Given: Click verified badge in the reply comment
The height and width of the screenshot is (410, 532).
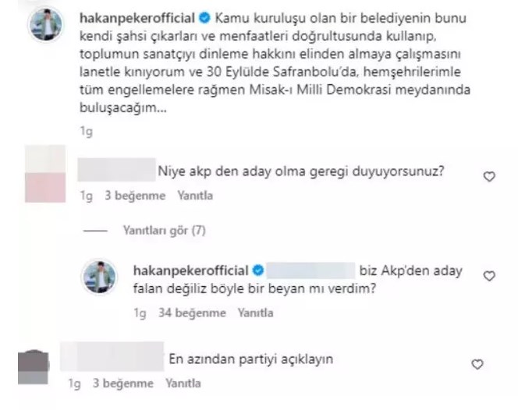Looking at the screenshot, I should [x=258, y=270].
